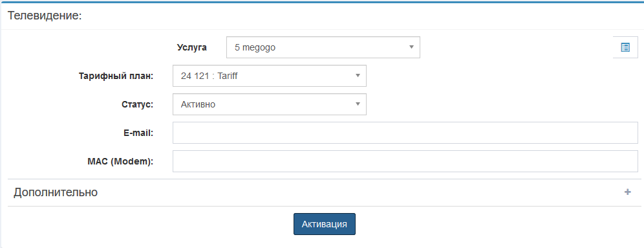
Task: Focus the MAC (Modem) input field
Action: point(405,161)
